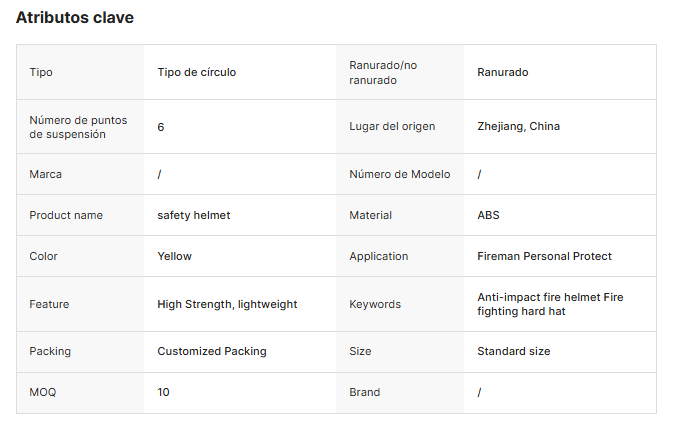
Task: Click the 'Atributos clave' heading
Action: (x=74, y=18)
